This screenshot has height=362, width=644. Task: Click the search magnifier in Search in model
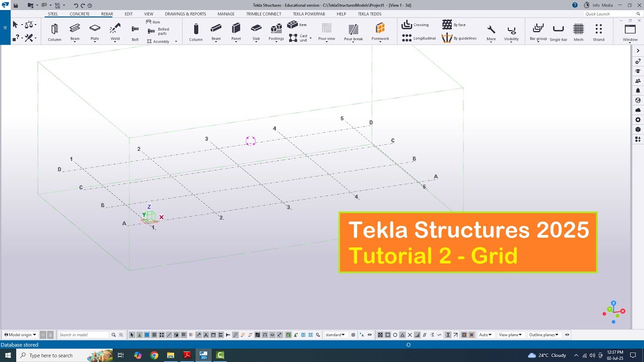click(x=114, y=335)
